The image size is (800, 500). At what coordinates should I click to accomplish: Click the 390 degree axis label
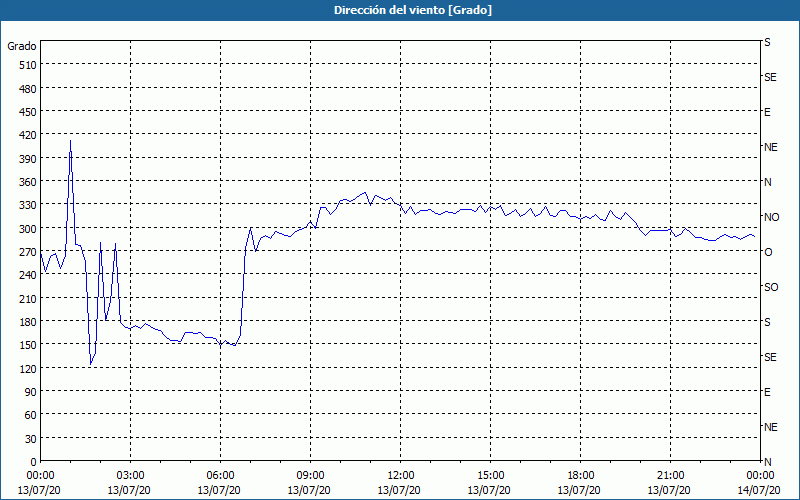[29, 159]
